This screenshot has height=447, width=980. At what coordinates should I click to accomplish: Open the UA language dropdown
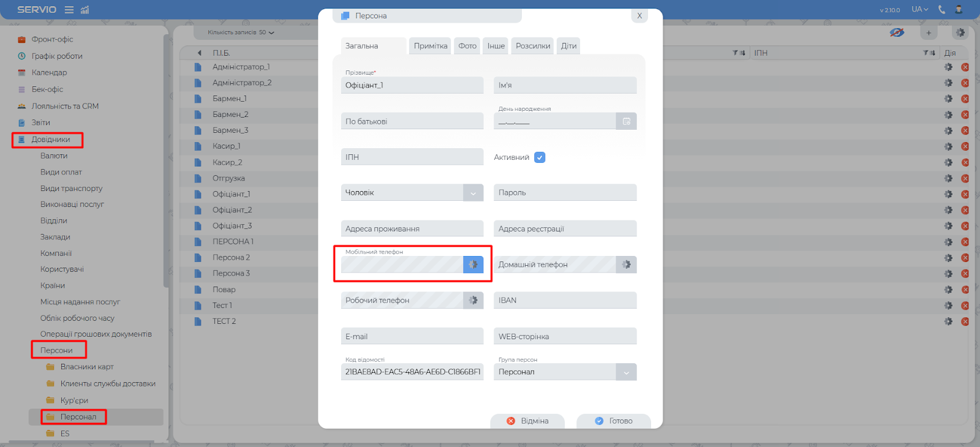[x=919, y=9]
